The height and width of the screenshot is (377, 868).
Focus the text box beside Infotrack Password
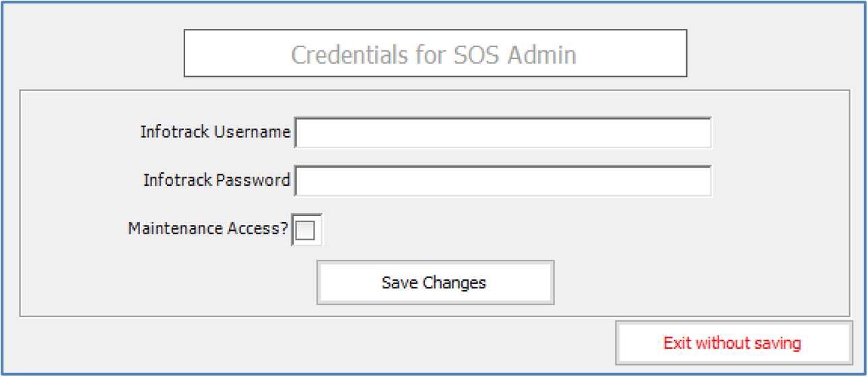502,181
